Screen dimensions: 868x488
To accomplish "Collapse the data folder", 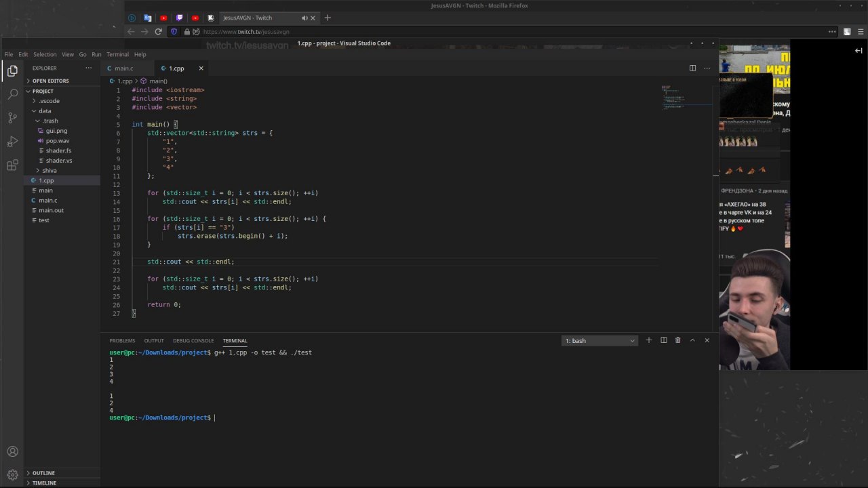I will point(62,110).
